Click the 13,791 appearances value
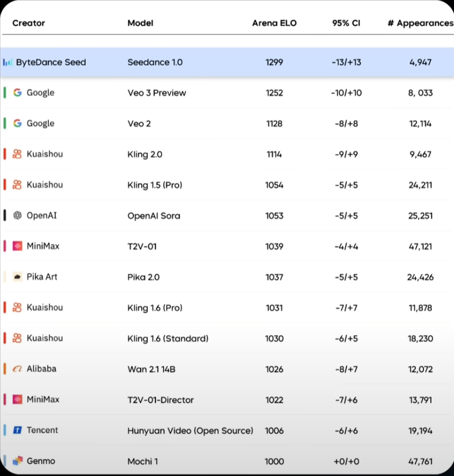 pyautogui.click(x=420, y=400)
